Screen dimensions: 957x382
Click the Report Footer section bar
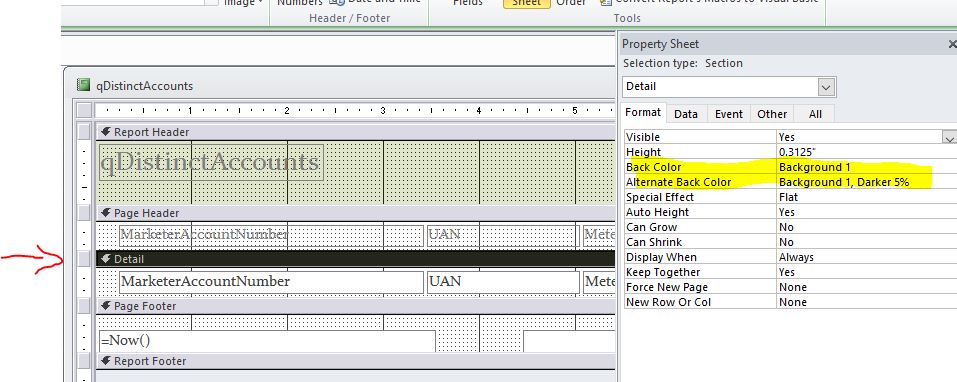(x=355, y=361)
